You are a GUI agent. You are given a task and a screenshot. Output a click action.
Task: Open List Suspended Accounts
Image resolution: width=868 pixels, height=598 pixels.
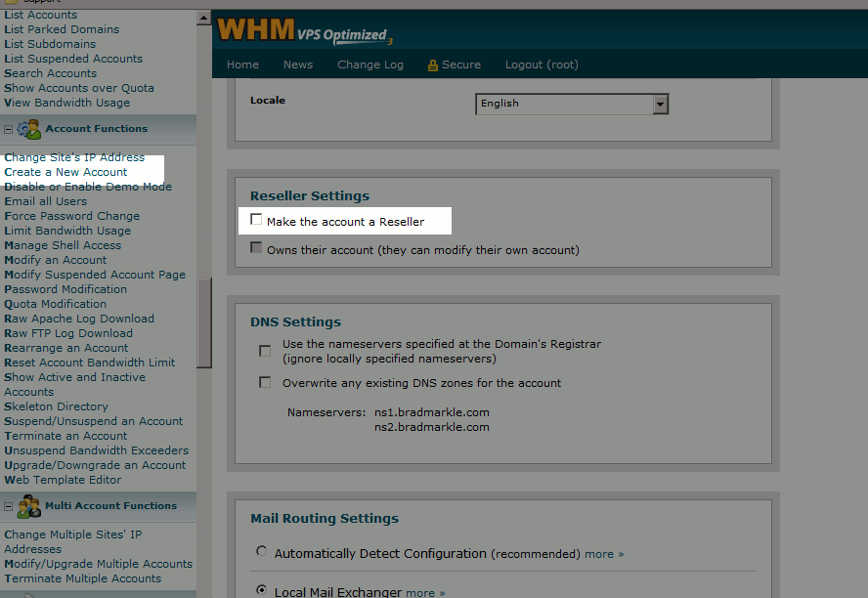coord(73,59)
